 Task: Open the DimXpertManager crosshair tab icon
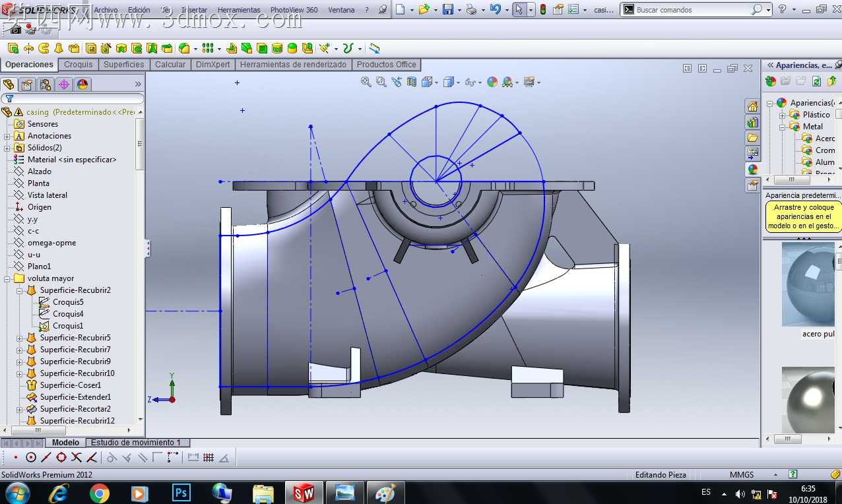[64, 84]
